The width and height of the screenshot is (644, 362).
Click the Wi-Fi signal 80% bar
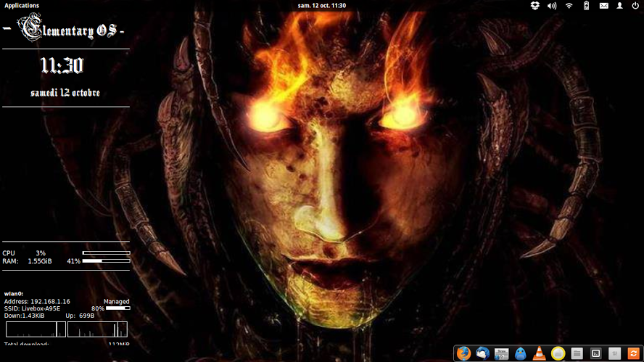coord(118,308)
